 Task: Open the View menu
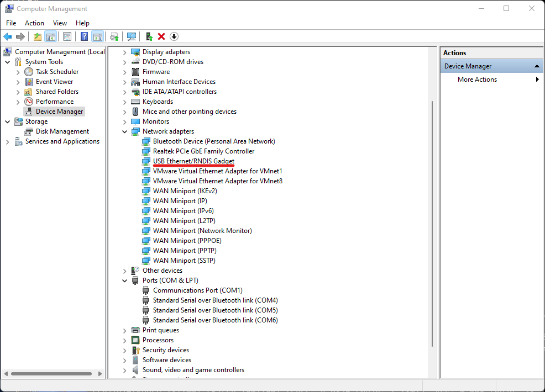[x=60, y=23]
